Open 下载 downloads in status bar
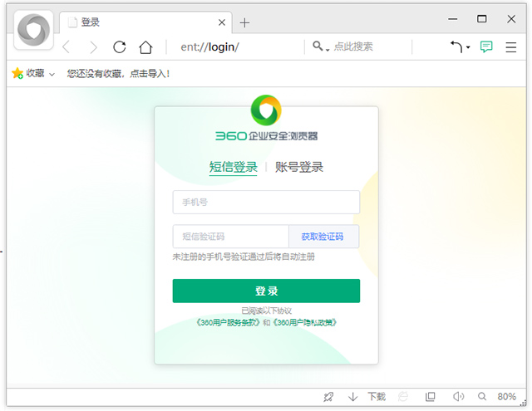 click(377, 396)
